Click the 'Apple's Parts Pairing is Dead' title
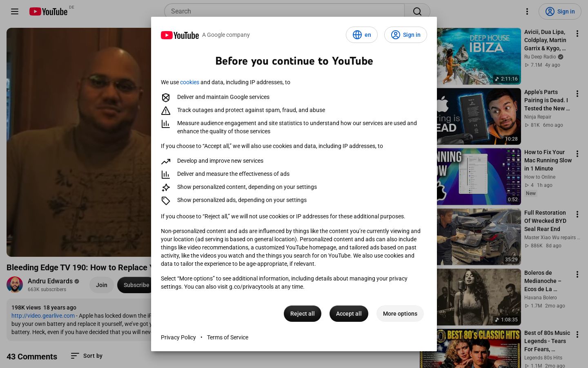 [547, 100]
